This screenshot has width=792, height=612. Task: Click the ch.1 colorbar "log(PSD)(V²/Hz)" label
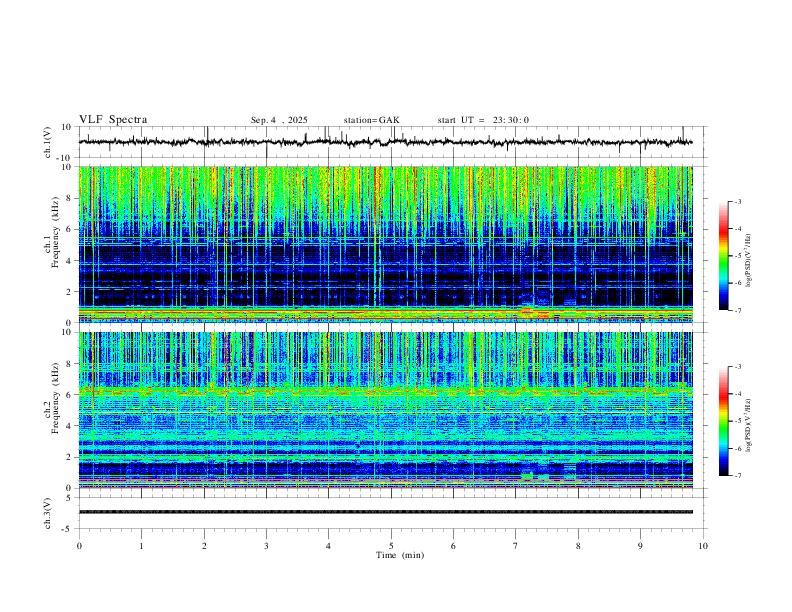748,260
